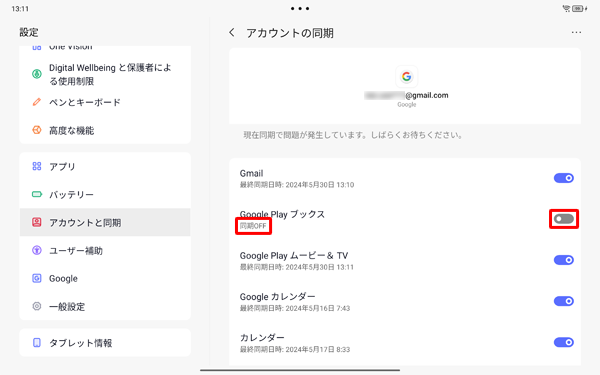Tap the 同期OFF status text
This screenshot has height=375, width=600.
pyautogui.click(x=253, y=226)
